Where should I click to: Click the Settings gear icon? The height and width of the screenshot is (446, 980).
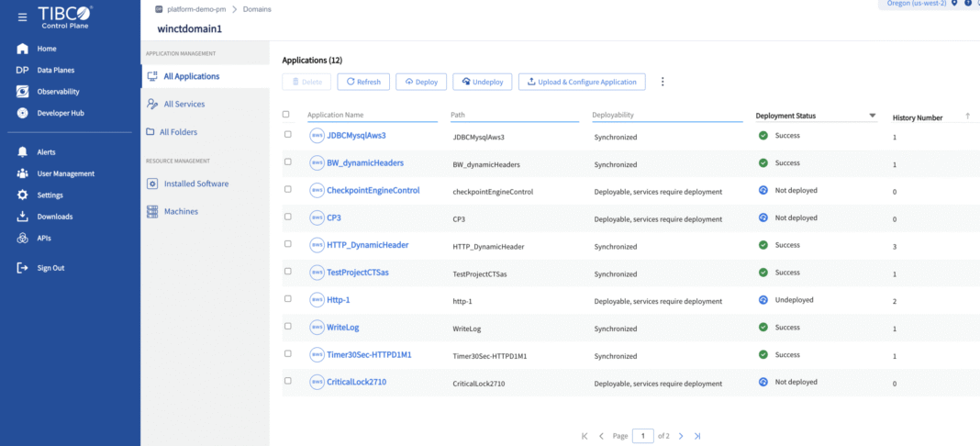click(x=23, y=195)
